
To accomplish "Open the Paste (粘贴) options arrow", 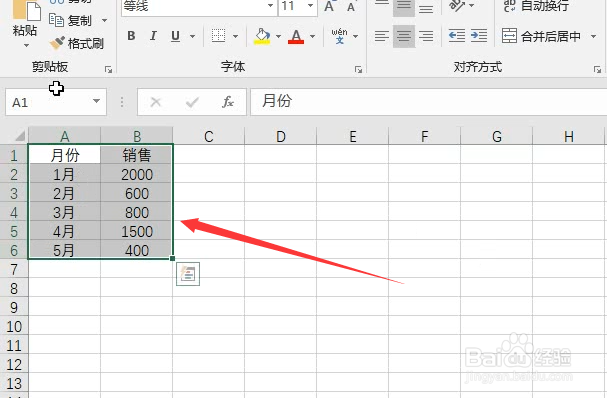I will tap(26, 46).
